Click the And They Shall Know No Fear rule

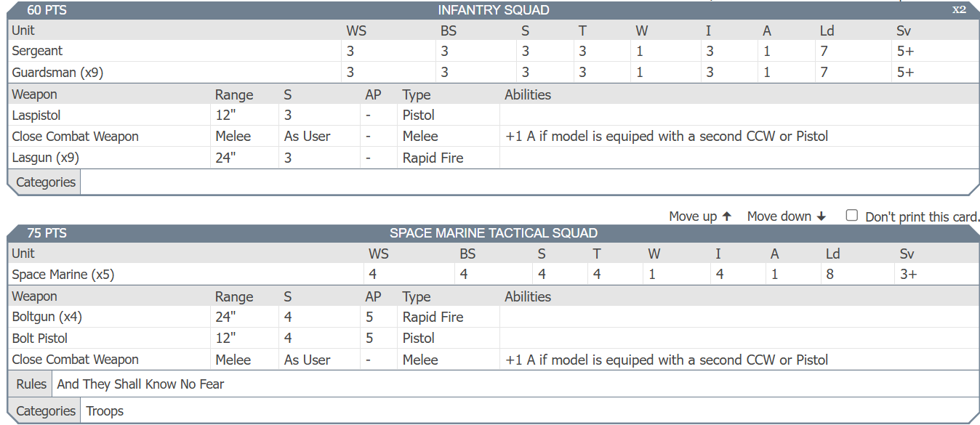(140, 384)
